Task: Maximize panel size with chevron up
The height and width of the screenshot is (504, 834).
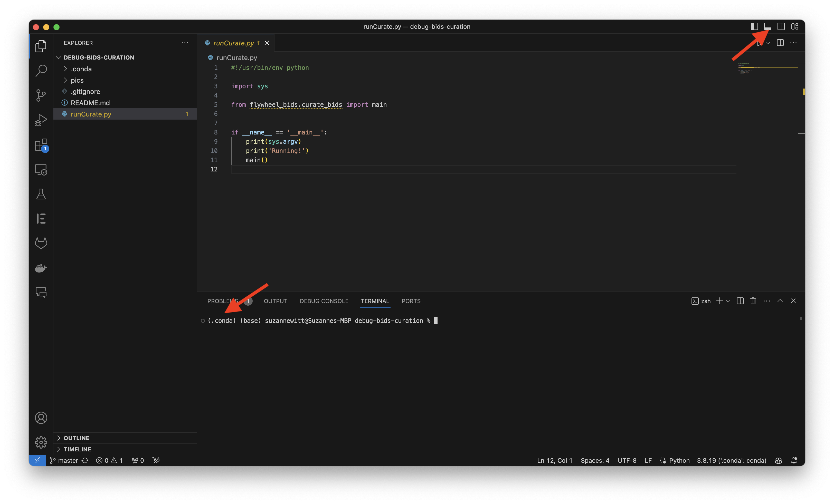Action: 780,301
